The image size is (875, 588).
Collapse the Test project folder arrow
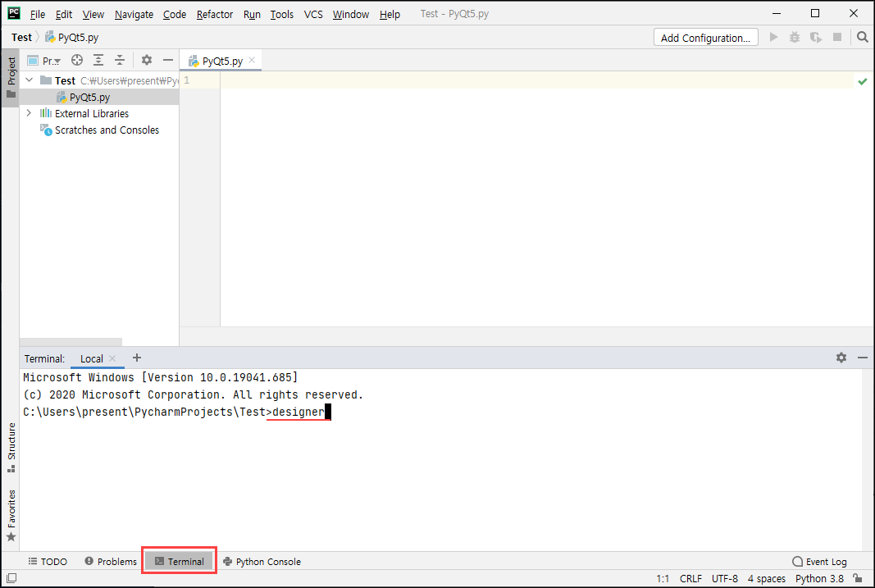pos(29,80)
